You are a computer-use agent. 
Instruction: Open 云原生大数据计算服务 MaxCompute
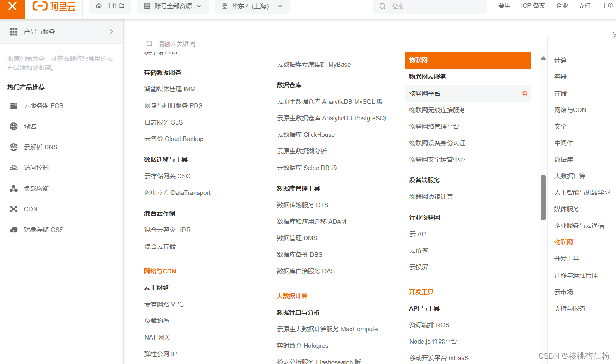click(327, 329)
